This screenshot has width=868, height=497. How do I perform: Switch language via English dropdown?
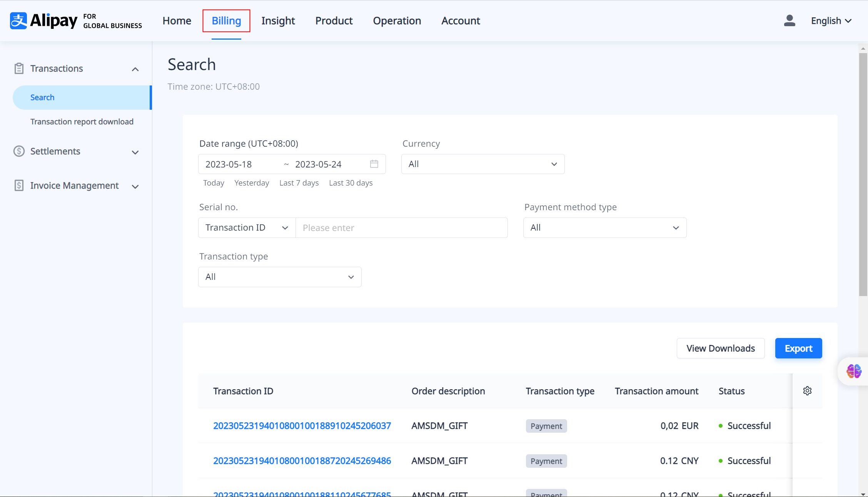tap(831, 21)
